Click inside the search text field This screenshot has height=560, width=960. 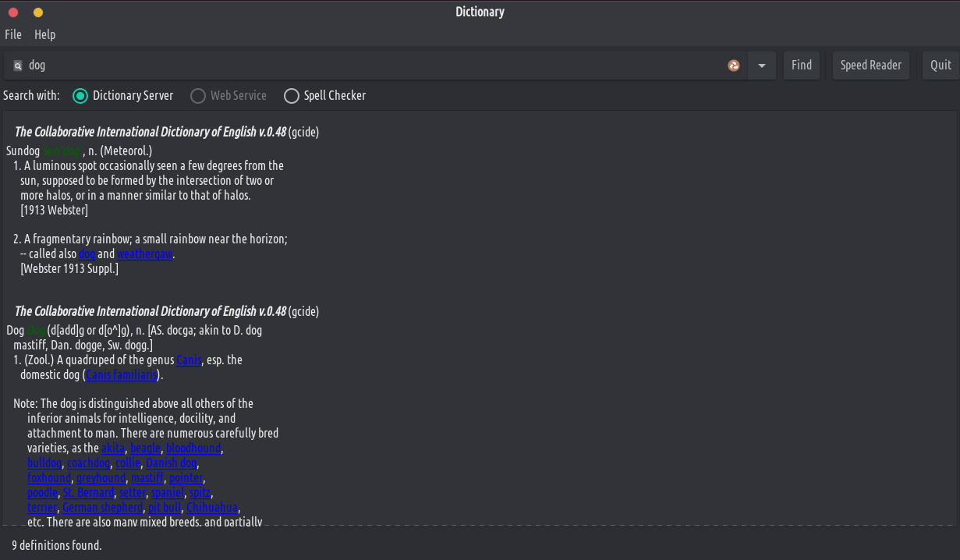pyautogui.click(x=374, y=66)
